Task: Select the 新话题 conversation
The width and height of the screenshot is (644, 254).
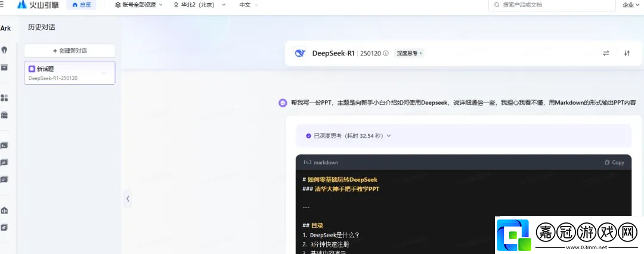Action: click(x=69, y=73)
